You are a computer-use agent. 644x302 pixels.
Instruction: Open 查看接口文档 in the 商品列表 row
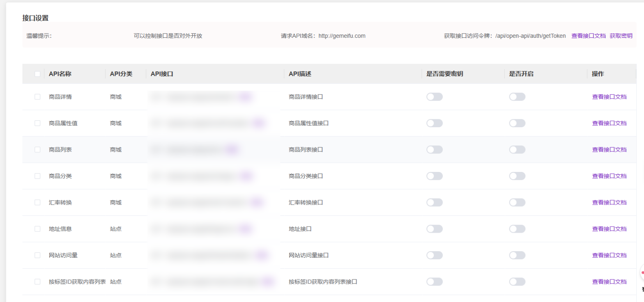(x=609, y=149)
